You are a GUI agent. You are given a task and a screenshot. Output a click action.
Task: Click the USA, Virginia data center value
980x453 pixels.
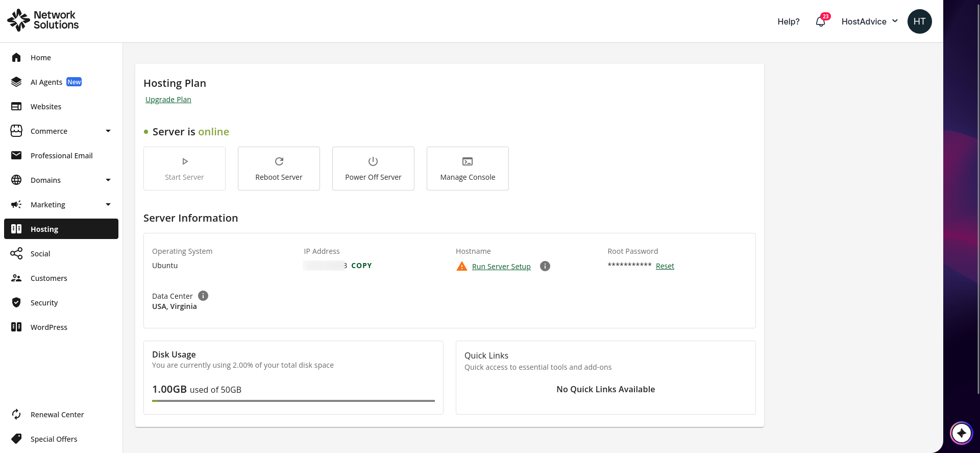coord(175,306)
